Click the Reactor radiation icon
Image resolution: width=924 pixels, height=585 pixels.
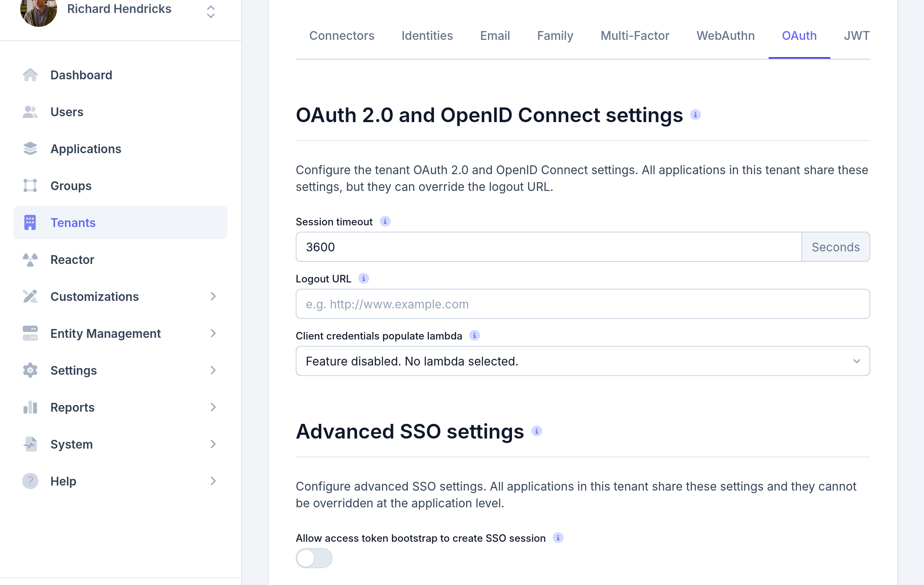pyautogui.click(x=30, y=259)
